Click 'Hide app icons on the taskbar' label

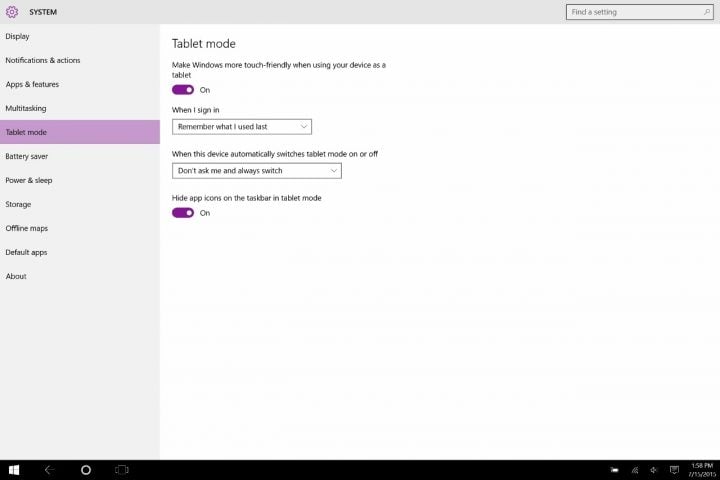247,198
